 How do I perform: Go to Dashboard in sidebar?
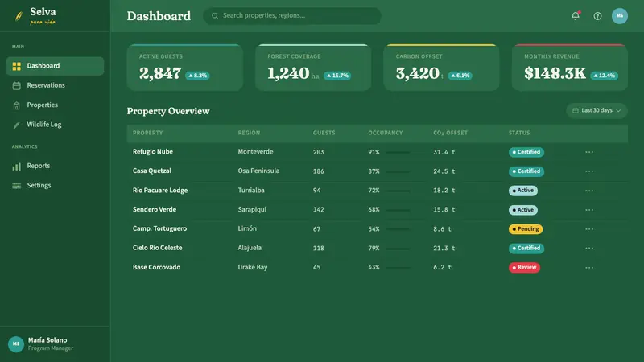(55, 66)
